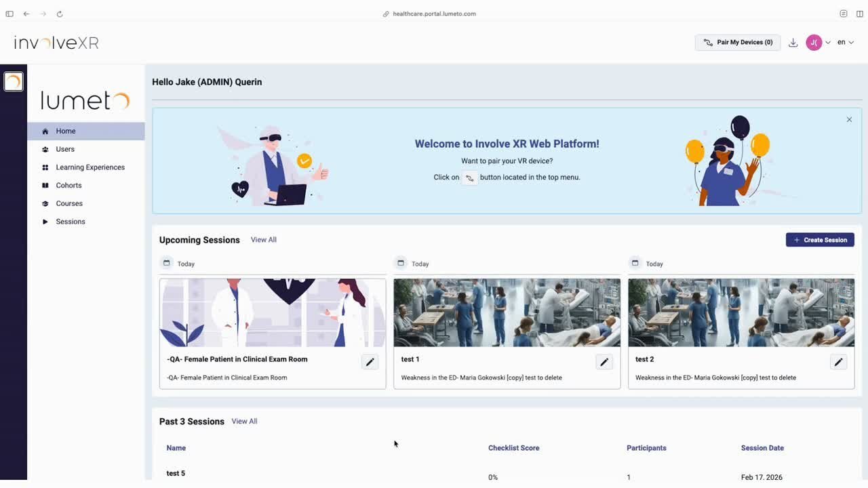This screenshot has height=488, width=868.
Task: Open the 'en' language dropdown
Action: 845,42
